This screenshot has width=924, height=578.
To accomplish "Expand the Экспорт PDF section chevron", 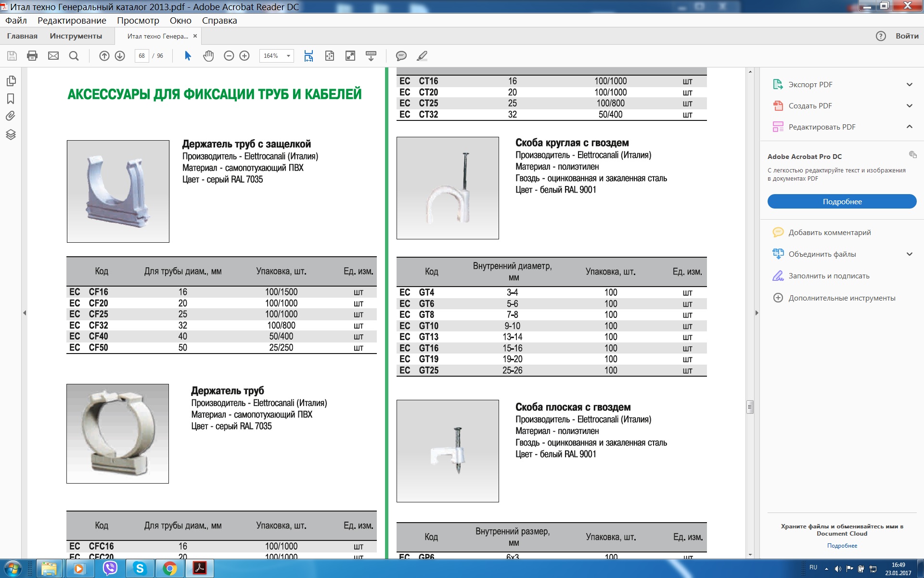I will click(910, 85).
